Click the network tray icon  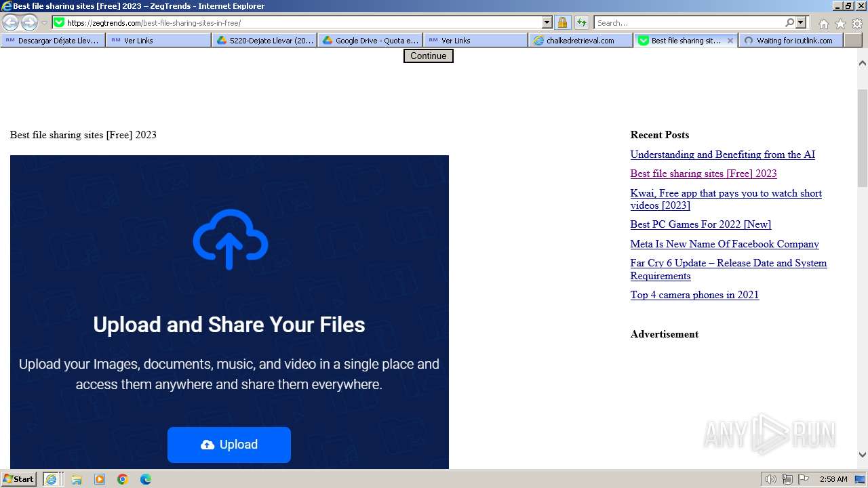(787, 479)
